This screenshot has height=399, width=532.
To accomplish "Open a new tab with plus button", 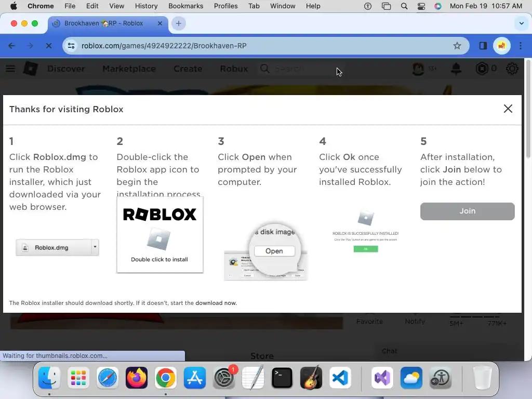I will [179, 23].
